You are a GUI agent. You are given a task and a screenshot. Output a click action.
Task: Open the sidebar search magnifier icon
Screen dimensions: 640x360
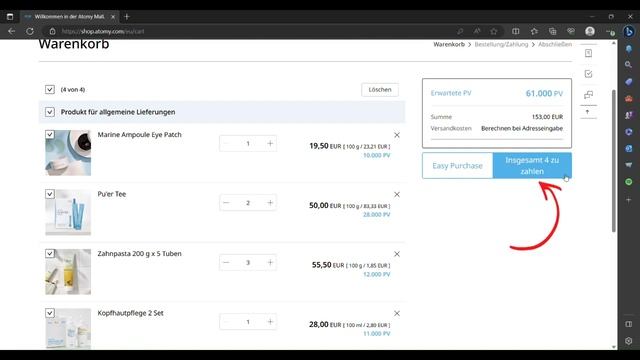coord(629,64)
